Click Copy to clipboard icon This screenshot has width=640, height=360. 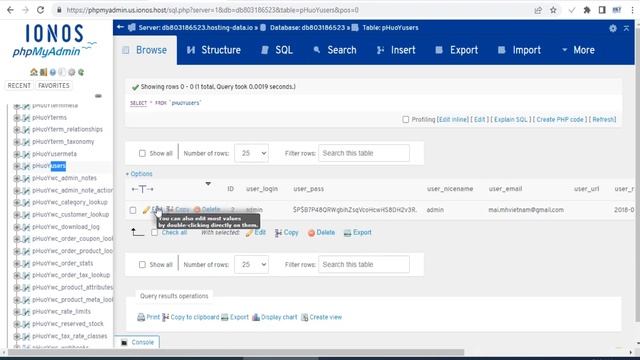point(165,317)
